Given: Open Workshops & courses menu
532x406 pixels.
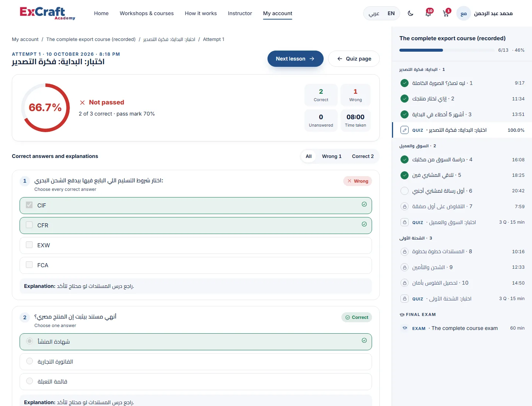Looking at the screenshot, I should tap(147, 13).
